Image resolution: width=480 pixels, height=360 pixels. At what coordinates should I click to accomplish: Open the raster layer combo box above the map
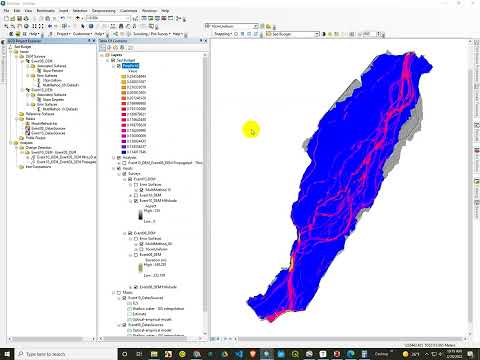coord(232,26)
